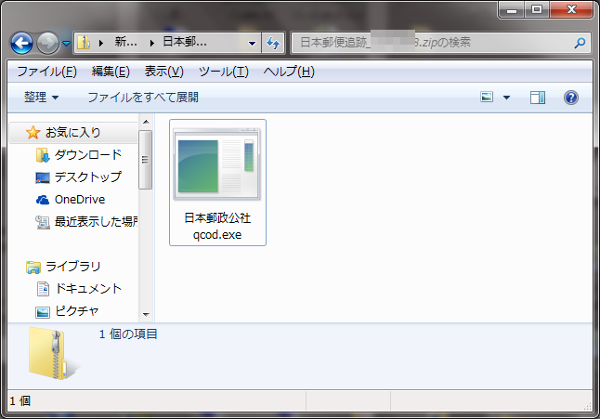Click the Libraries folder icon
The image size is (600, 419).
33,267
